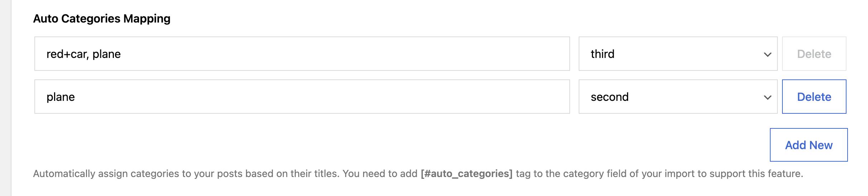Focus the "plane" keywords input field
Viewport: 868px width, 196px height.
pyautogui.click(x=302, y=97)
